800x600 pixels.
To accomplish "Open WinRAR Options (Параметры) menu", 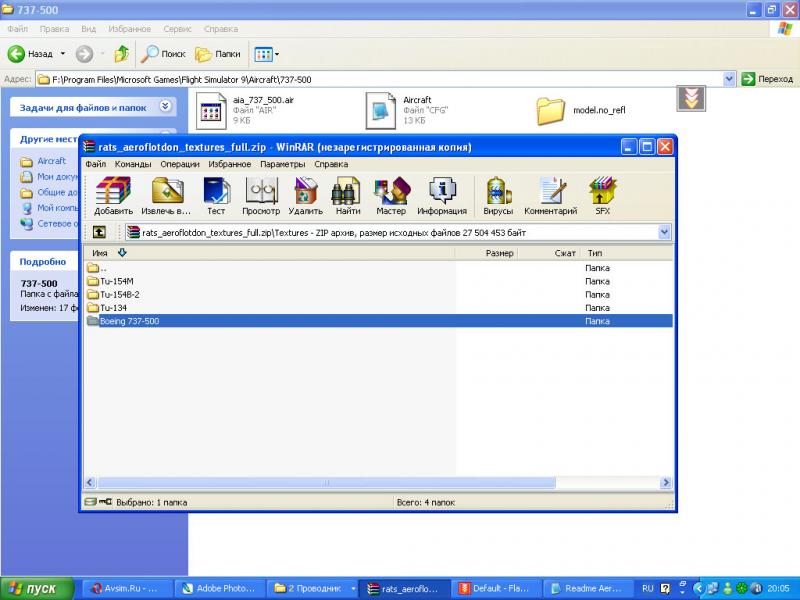I will click(x=283, y=164).
